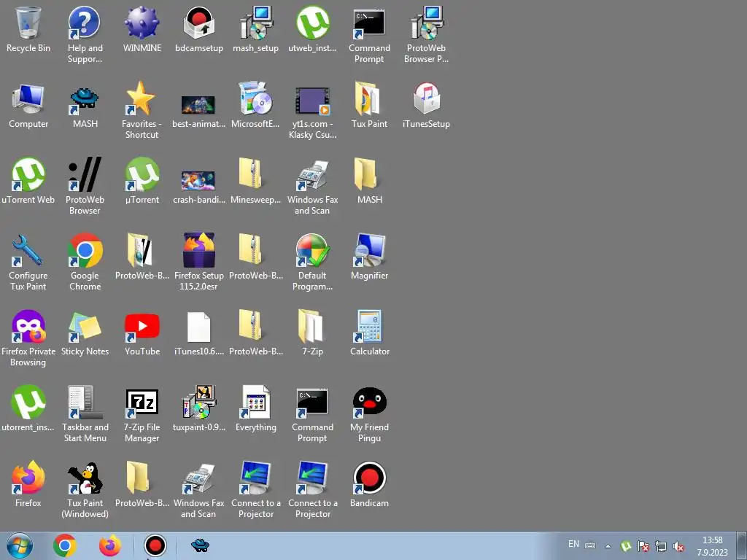Select the My Friend Pingu shortcut
This screenshot has width=747, height=560.
(x=369, y=402)
